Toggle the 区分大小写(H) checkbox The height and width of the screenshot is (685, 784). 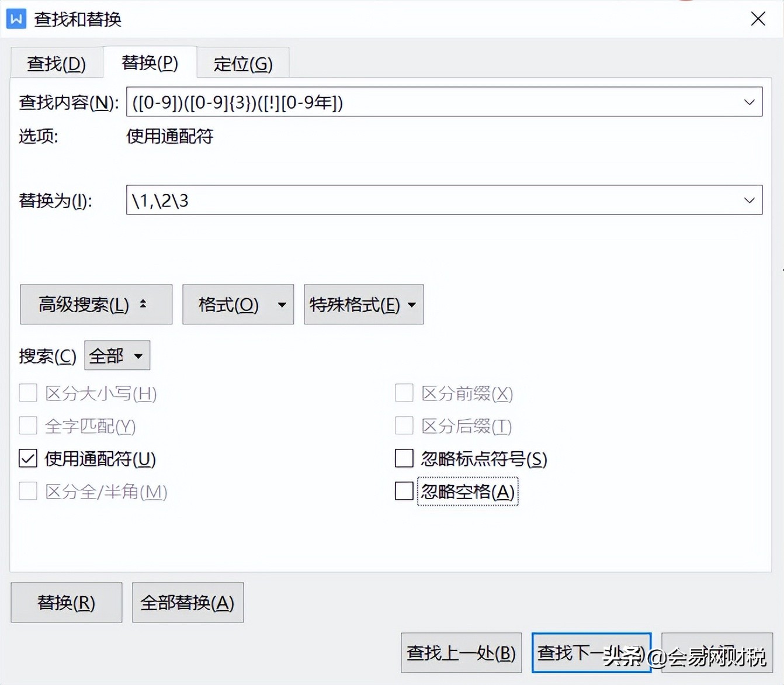(28, 393)
